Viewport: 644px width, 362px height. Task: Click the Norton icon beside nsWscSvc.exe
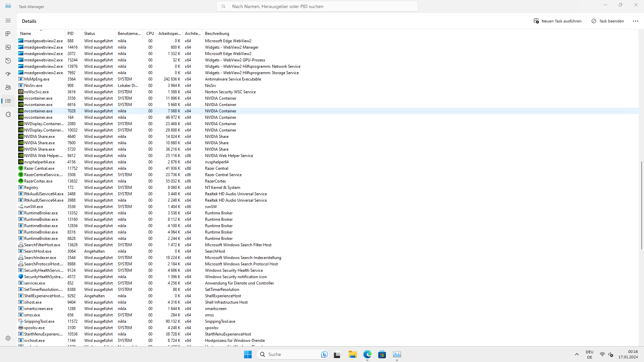pyautogui.click(x=21, y=92)
